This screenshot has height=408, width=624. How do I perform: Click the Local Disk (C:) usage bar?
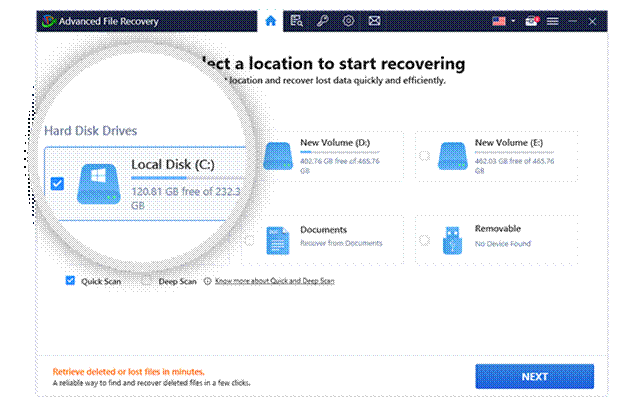tap(187, 178)
